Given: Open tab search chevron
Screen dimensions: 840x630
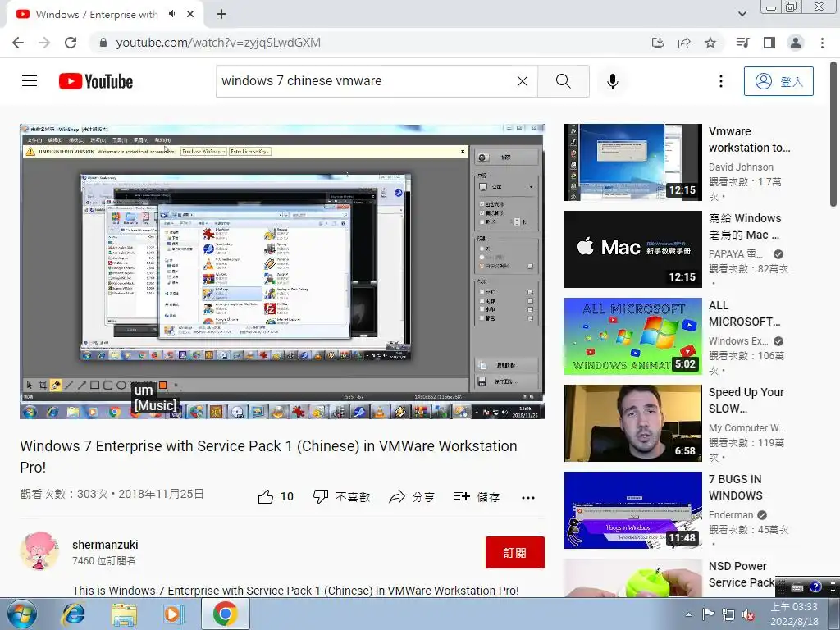Looking at the screenshot, I should (x=742, y=14).
